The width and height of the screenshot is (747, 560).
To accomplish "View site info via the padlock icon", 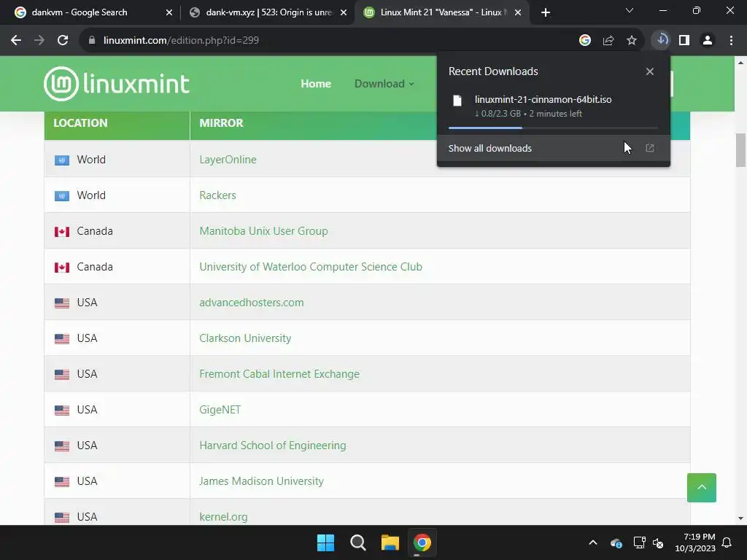I will 92,41.
